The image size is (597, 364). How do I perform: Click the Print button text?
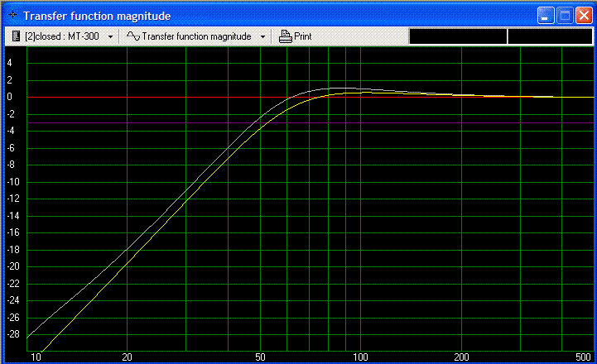pyautogui.click(x=303, y=36)
